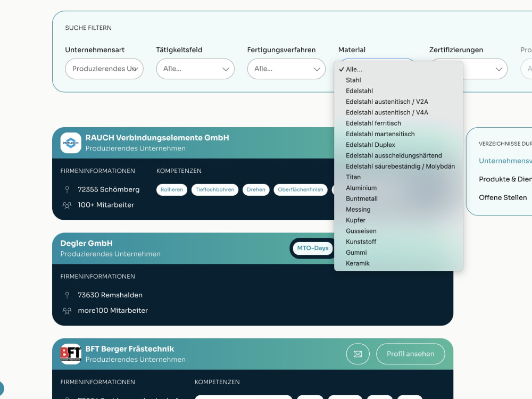Screen dimensions: 532x399
Task: Open the Zertifizierungen dropdown arrow
Action: click(x=499, y=69)
